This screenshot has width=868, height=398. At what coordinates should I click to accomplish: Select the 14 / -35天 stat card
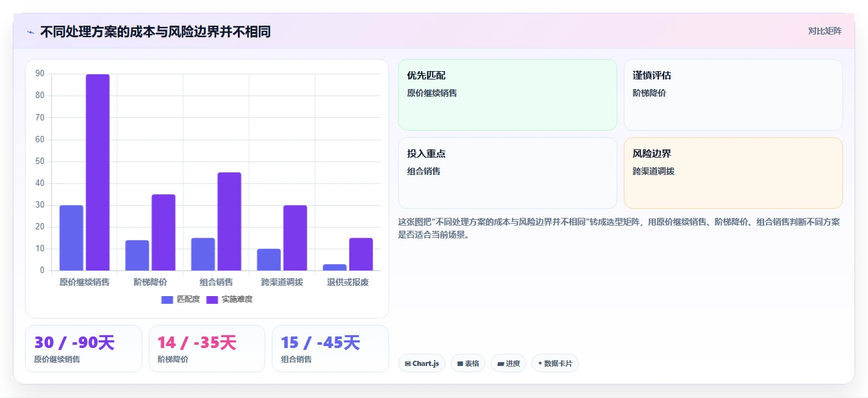[207, 349]
